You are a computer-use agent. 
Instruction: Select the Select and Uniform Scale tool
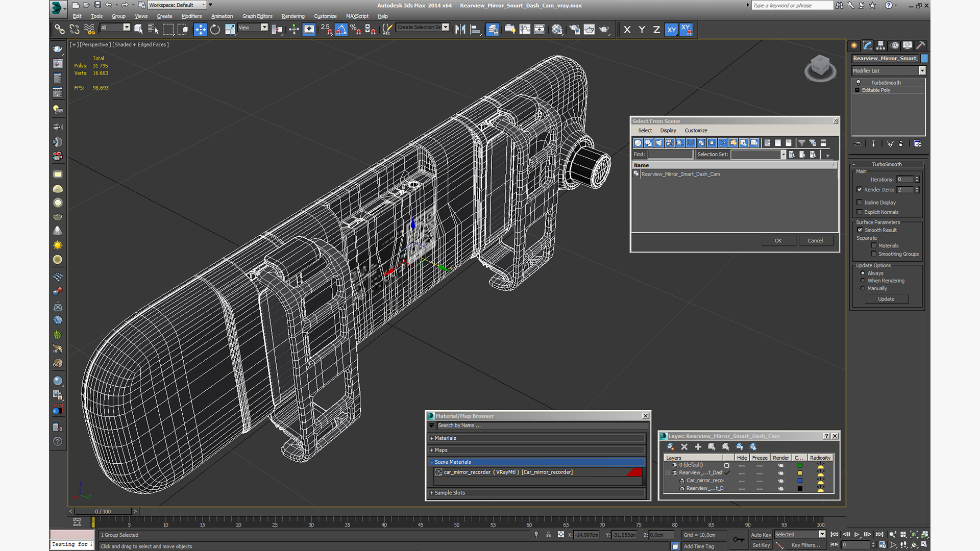tap(230, 30)
